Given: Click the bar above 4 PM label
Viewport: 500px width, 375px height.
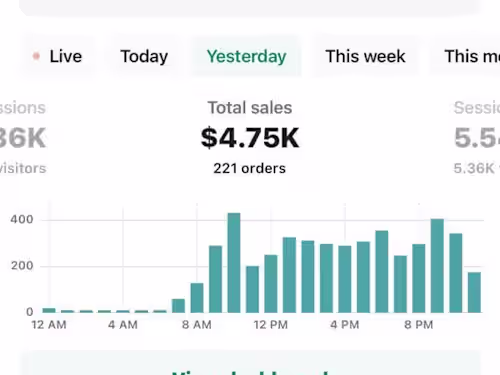Looking at the screenshot, I should (x=345, y=279).
